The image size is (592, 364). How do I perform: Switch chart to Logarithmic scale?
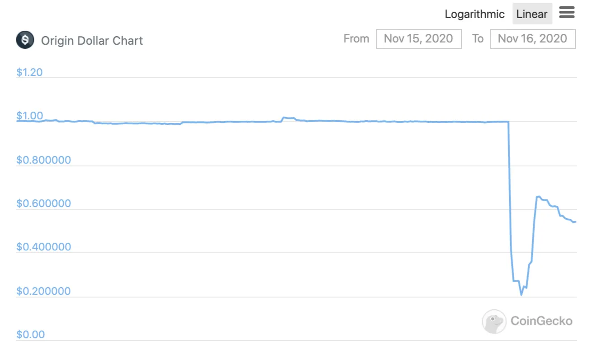click(x=474, y=14)
